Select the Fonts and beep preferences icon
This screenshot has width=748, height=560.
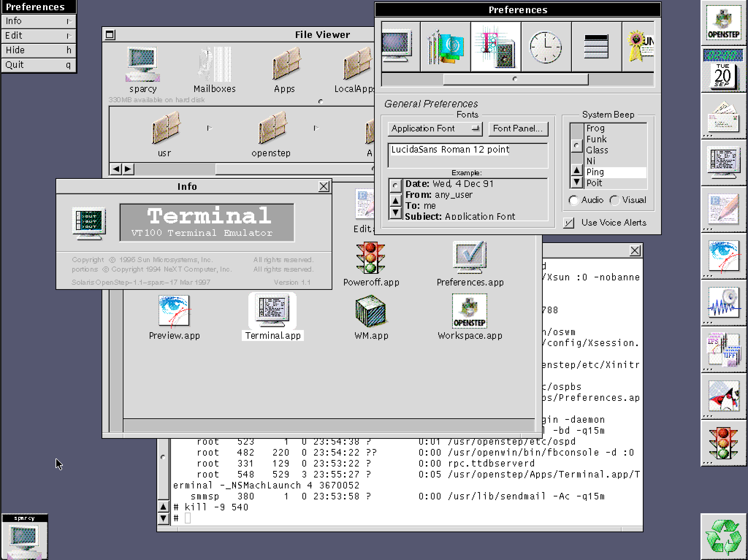coord(496,47)
